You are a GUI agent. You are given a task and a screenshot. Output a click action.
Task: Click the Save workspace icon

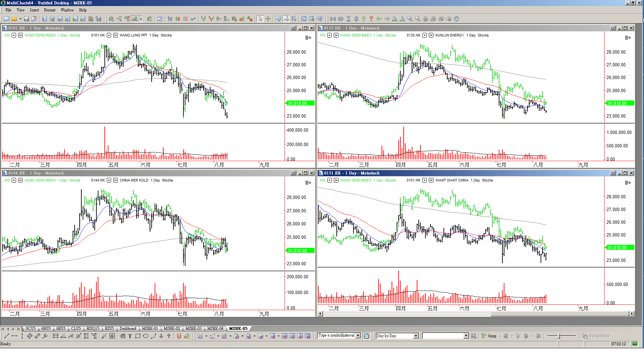(x=26, y=19)
